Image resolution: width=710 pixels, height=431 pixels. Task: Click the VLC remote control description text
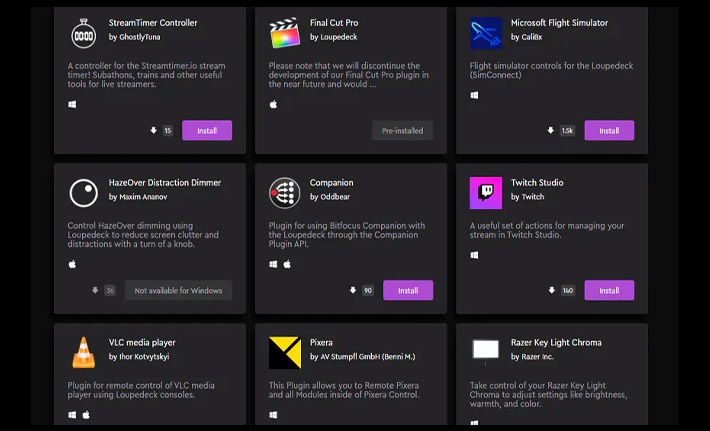point(141,390)
